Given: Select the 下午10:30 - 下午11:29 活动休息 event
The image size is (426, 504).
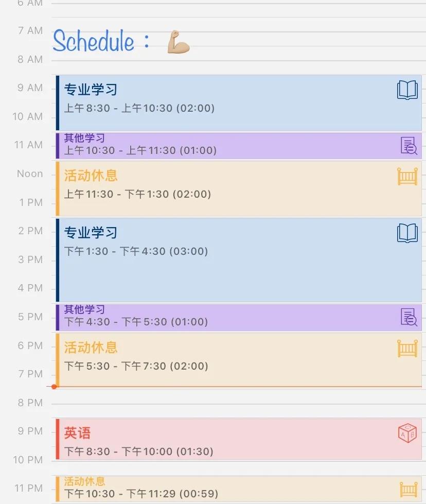Looking at the screenshot, I should click(239, 489).
